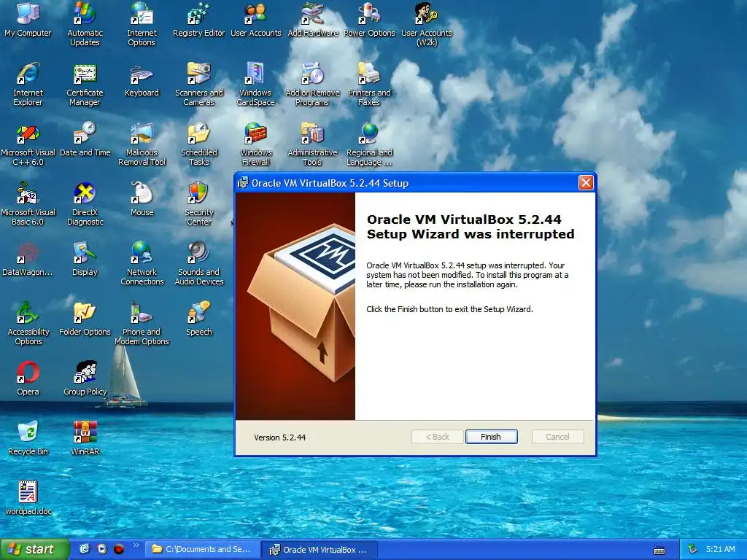Select the Network Connections icon

(x=142, y=263)
